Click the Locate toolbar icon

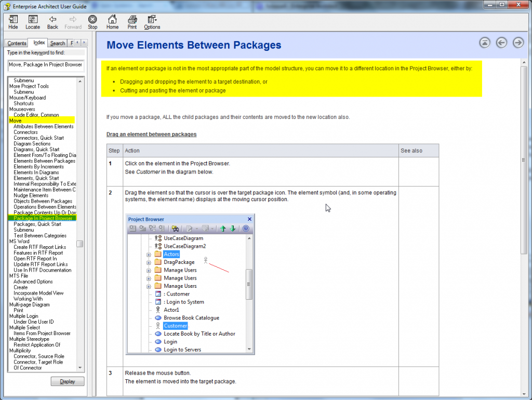[32, 22]
